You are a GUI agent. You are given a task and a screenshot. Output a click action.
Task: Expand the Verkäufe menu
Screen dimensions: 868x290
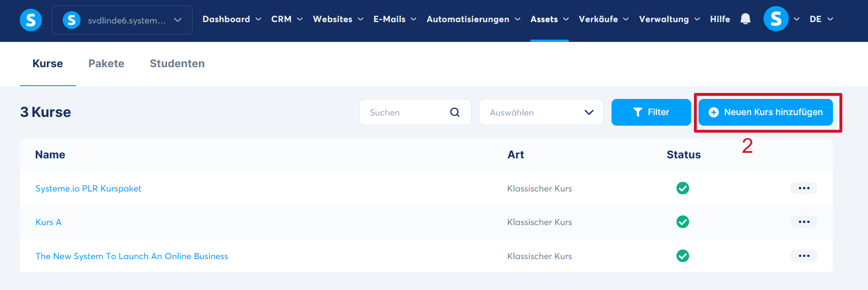coord(604,19)
